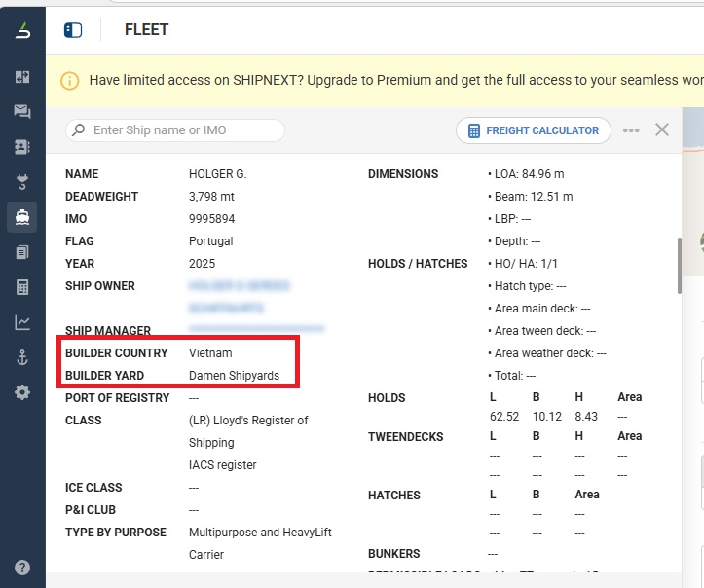Toggle the left sidebar panel
Image resolution: width=704 pixels, height=588 pixels.
(73, 30)
